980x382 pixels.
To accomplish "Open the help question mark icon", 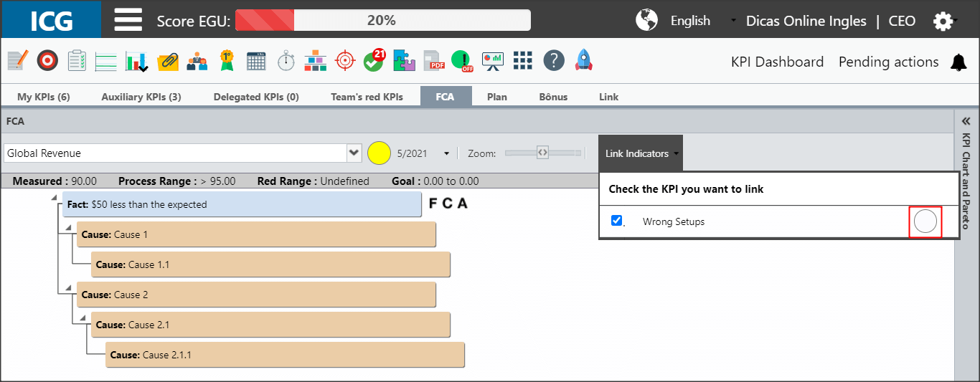I will click(x=553, y=61).
